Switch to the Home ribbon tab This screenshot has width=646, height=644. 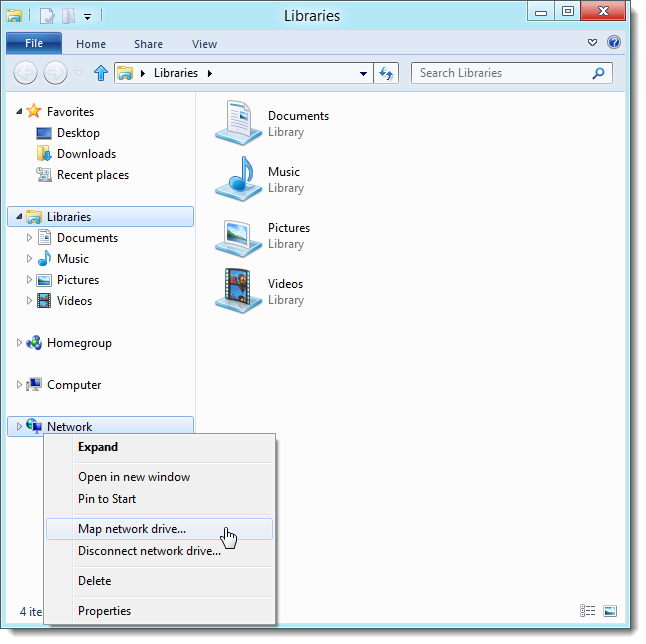click(x=91, y=44)
